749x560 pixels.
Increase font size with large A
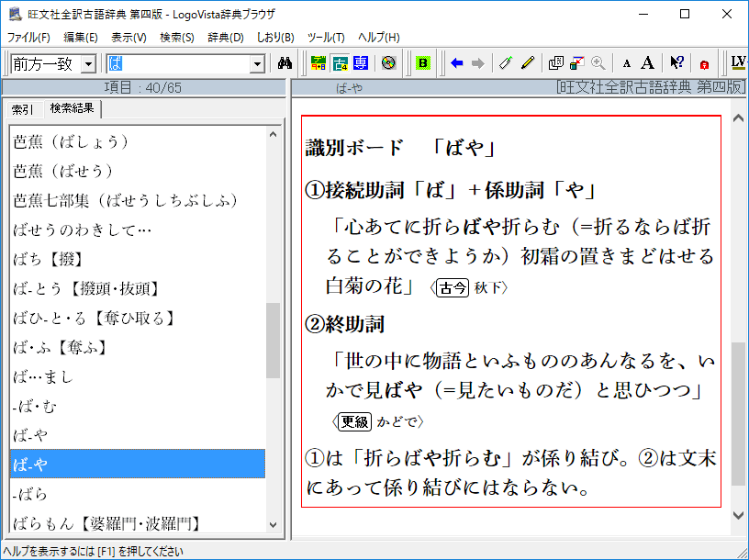[x=647, y=63]
